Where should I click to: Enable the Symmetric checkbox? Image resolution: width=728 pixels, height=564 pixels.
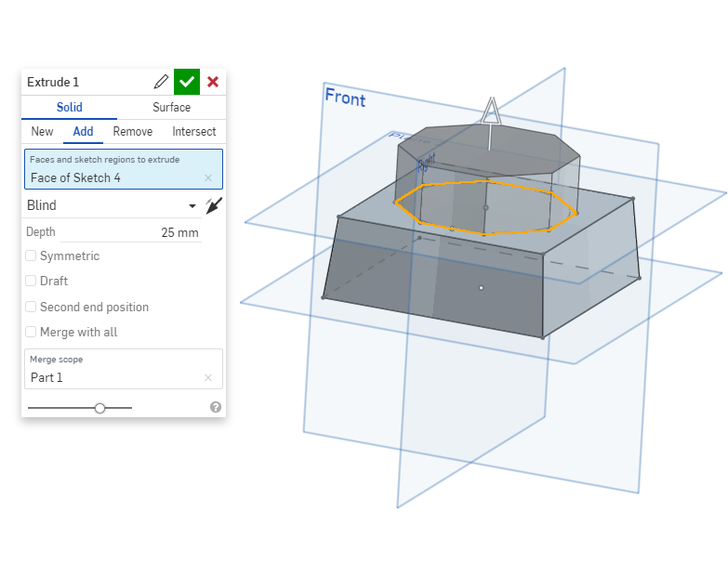tap(31, 256)
